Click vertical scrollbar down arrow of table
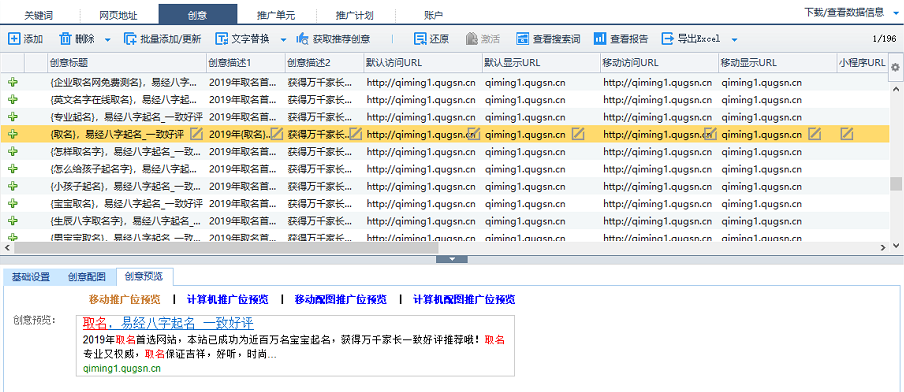The image size is (904, 392). [895, 246]
